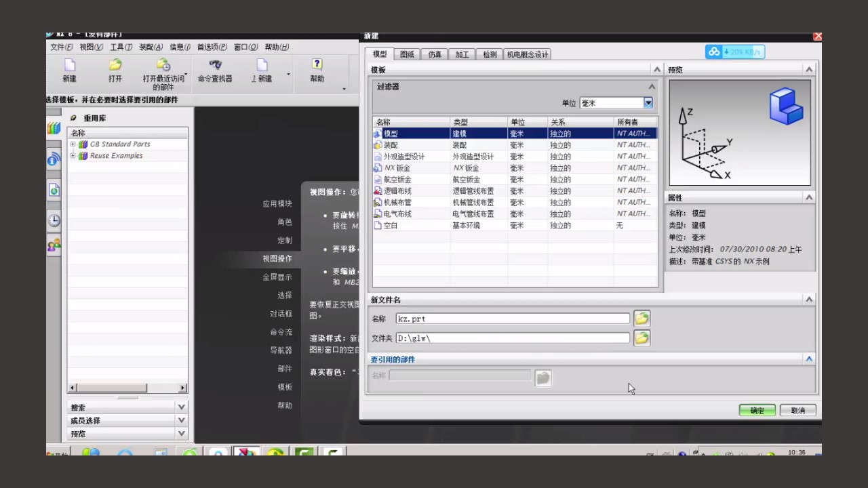The width and height of the screenshot is (868, 488).
Task: Click the 全屏显示 link on welcome page
Action: 277,277
